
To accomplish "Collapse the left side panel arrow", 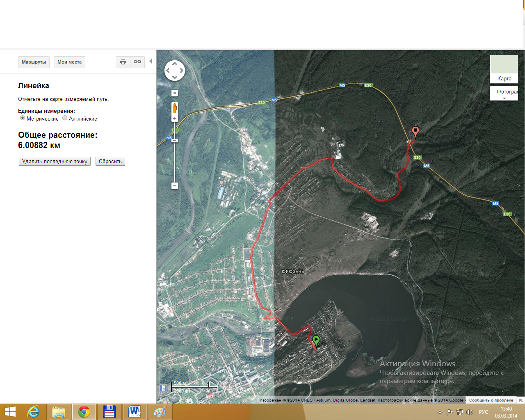I will click(151, 62).
